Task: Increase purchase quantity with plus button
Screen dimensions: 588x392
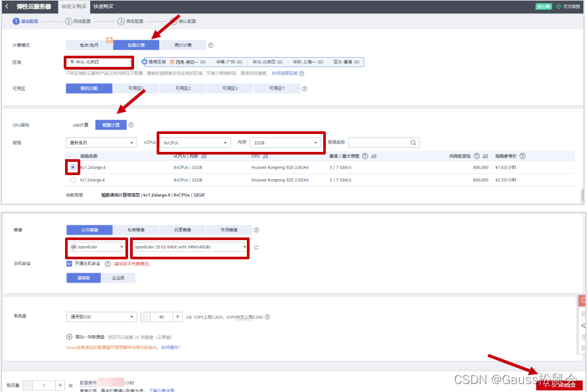Action: click(60, 385)
